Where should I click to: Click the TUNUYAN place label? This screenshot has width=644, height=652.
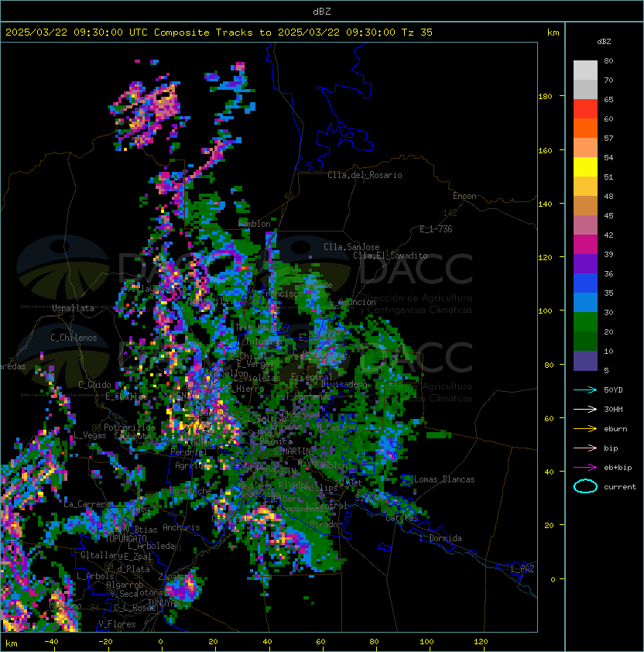pyautogui.click(x=164, y=603)
